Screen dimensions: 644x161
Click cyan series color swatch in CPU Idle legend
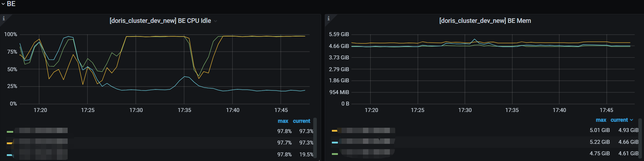(10, 155)
